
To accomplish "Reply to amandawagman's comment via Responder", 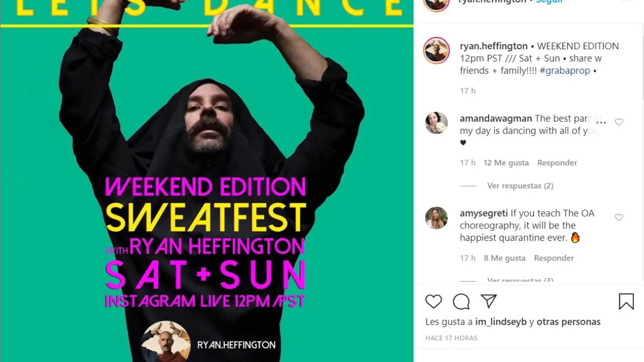I will point(557,162).
